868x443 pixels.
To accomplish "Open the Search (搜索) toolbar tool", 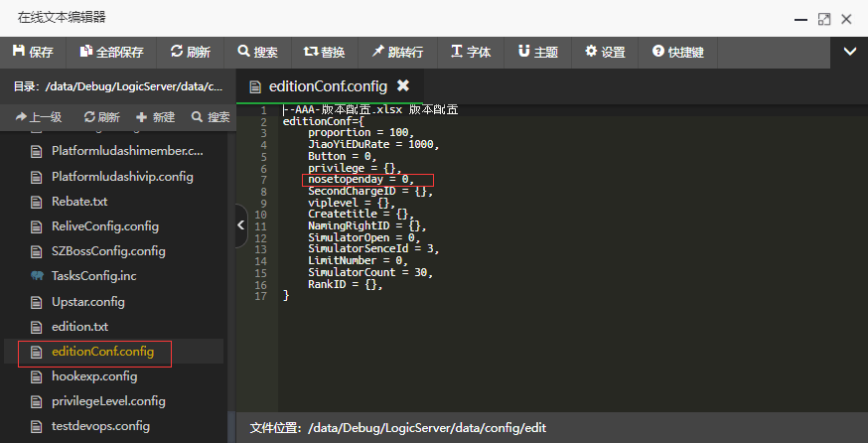I will 257,52.
